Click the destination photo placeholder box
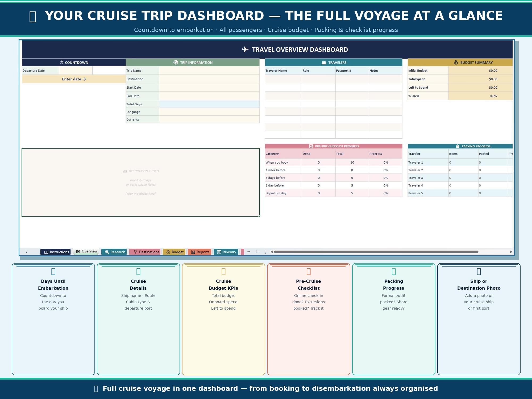Image resolution: width=532 pixels, height=399 pixels. coord(140,182)
